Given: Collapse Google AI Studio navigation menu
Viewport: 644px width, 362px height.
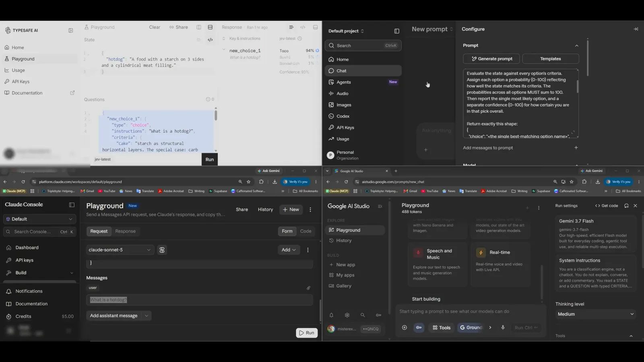Looking at the screenshot, I should [x=380, y=206].
